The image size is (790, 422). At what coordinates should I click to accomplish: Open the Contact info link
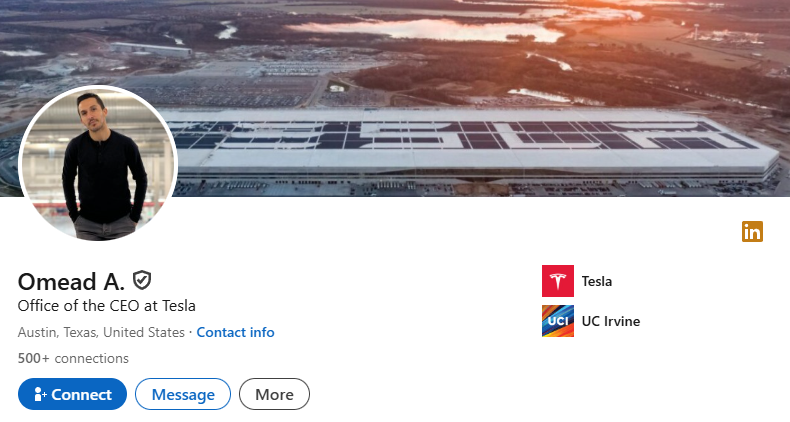tap(235, 332)
